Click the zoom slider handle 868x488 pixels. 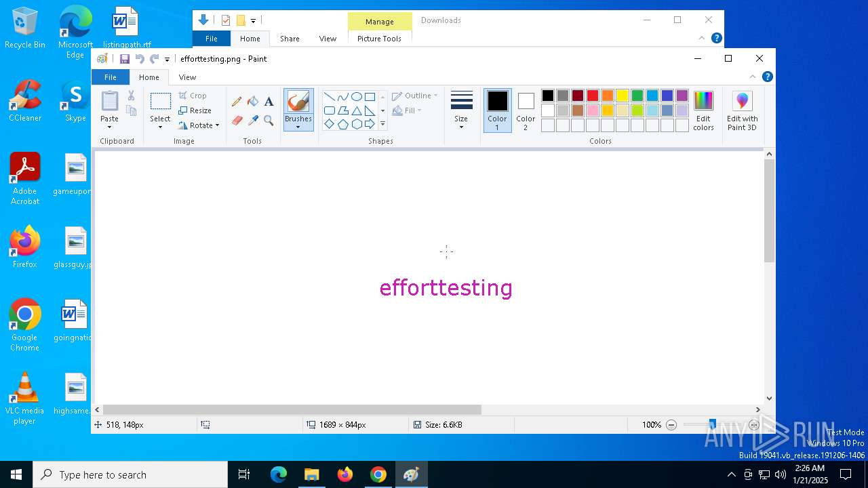[712, 425]
